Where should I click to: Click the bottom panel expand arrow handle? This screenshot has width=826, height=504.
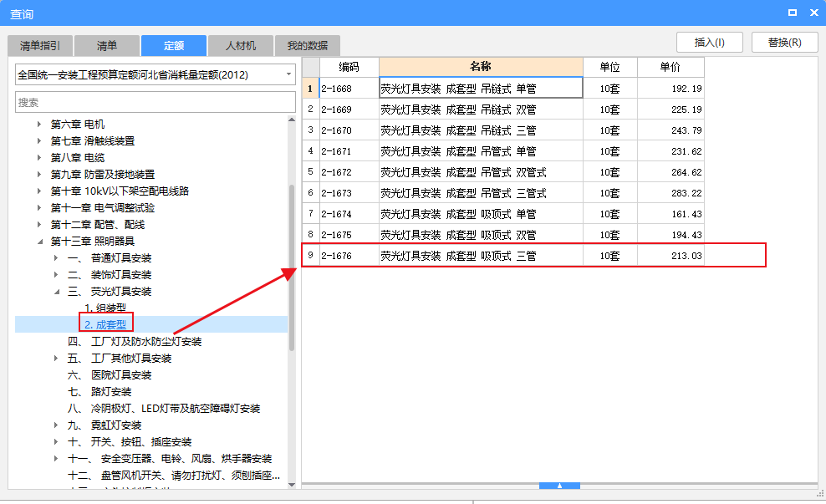click(x=559, y=486)
